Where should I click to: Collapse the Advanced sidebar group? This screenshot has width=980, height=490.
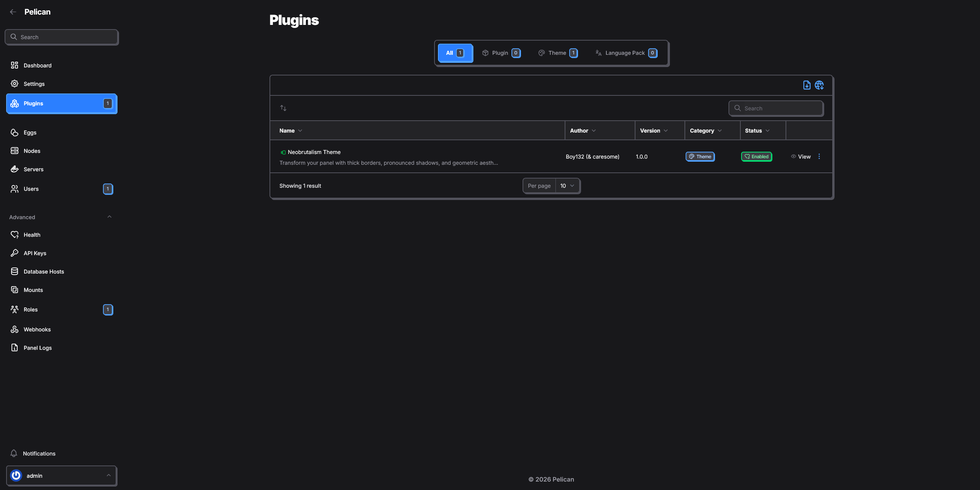109,217
